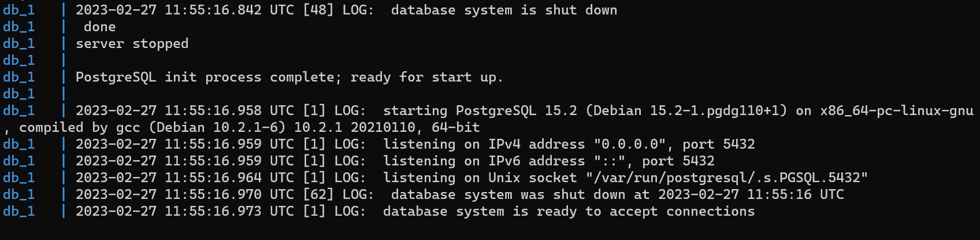Screen dimensions: 980x240
Task: Click the timestamp "11:55:16.842"
Action: coord(213,10)
